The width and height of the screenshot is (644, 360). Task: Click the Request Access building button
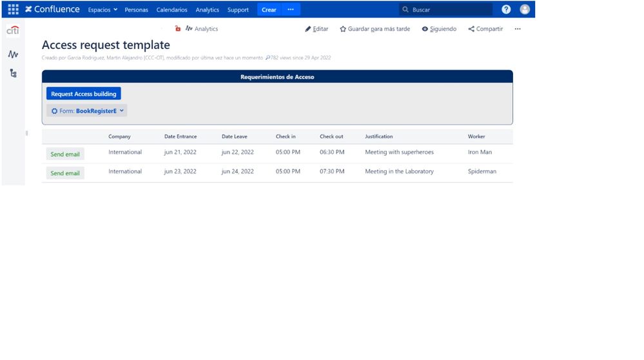(x=83, y=93)
